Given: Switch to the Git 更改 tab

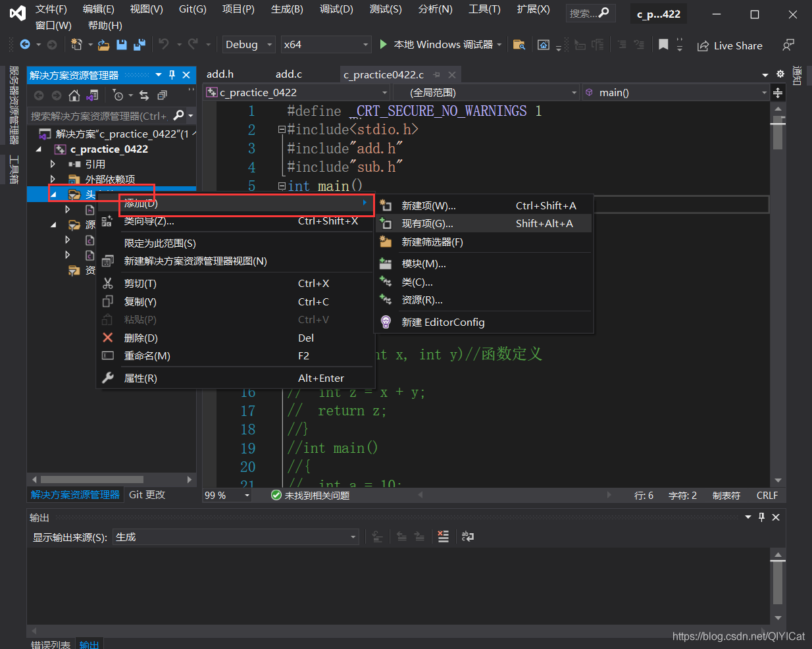Looking at the screenshot, I should pos(147,495).
